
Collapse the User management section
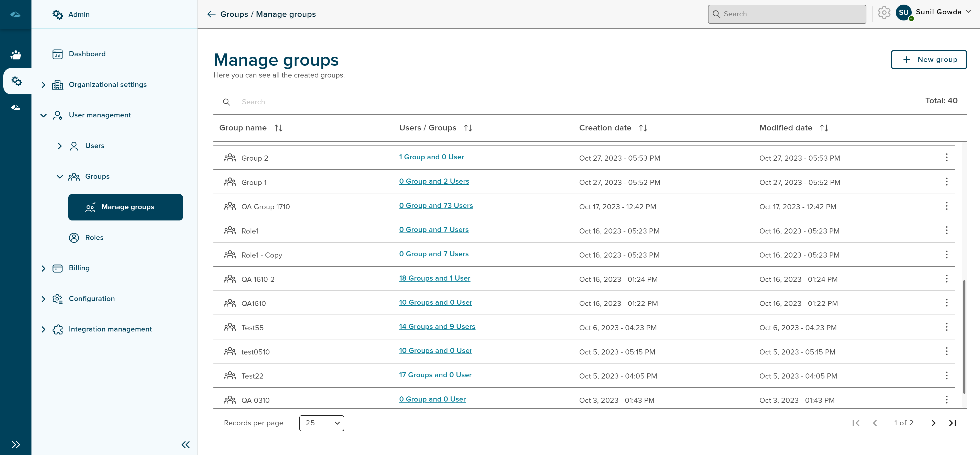tap(43, 115)
